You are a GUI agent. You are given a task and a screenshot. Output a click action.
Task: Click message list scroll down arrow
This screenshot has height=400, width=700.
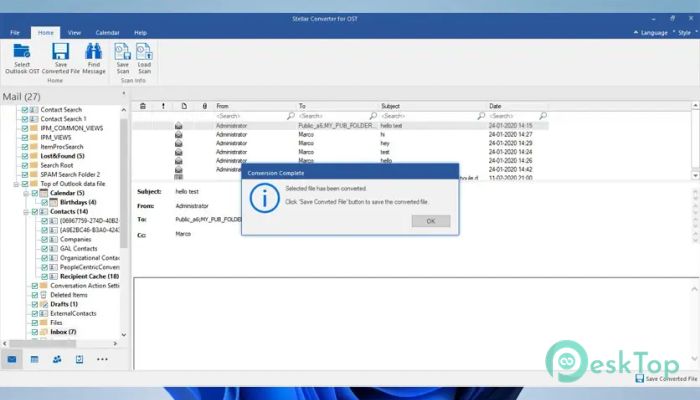695,175
